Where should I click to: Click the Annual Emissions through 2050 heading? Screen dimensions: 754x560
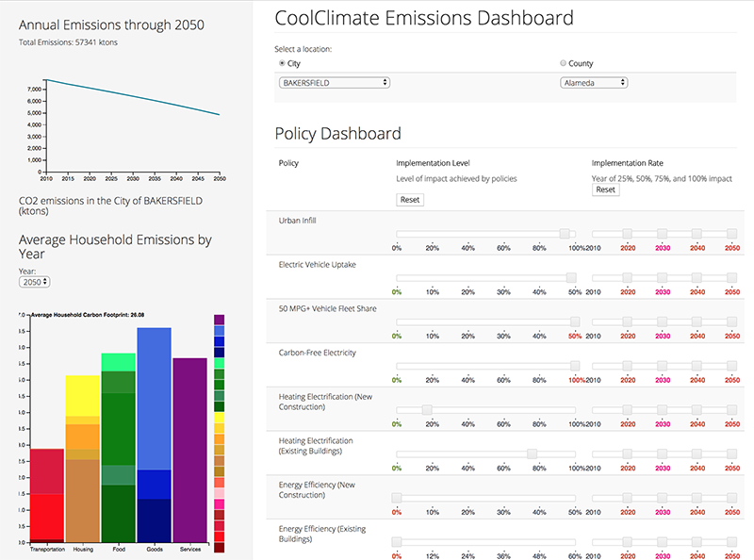coord(111,25)
